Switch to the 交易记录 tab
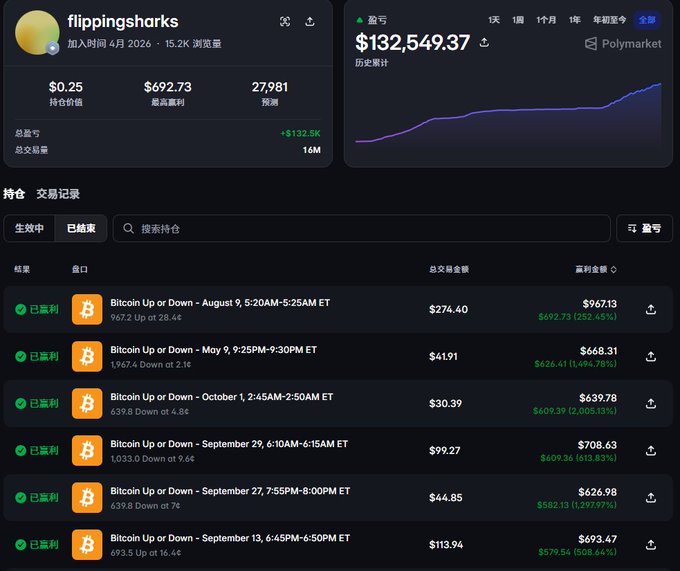 [58, 194]
